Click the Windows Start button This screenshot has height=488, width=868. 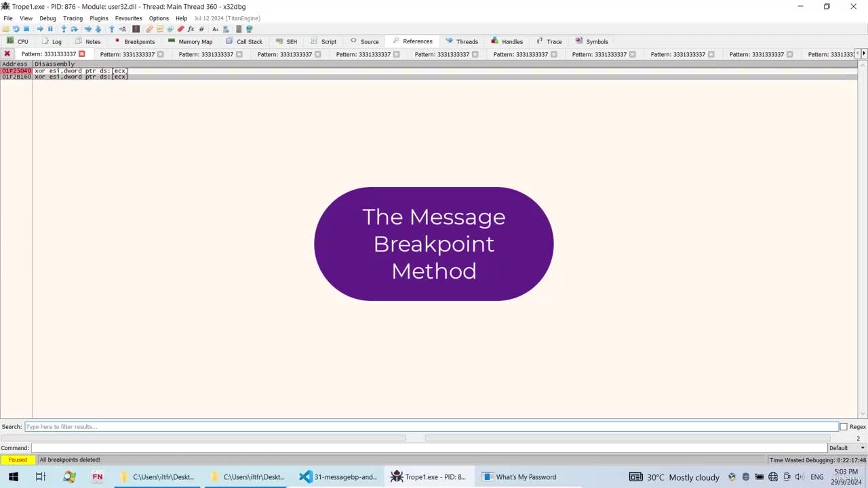click(x=13, y=477)
